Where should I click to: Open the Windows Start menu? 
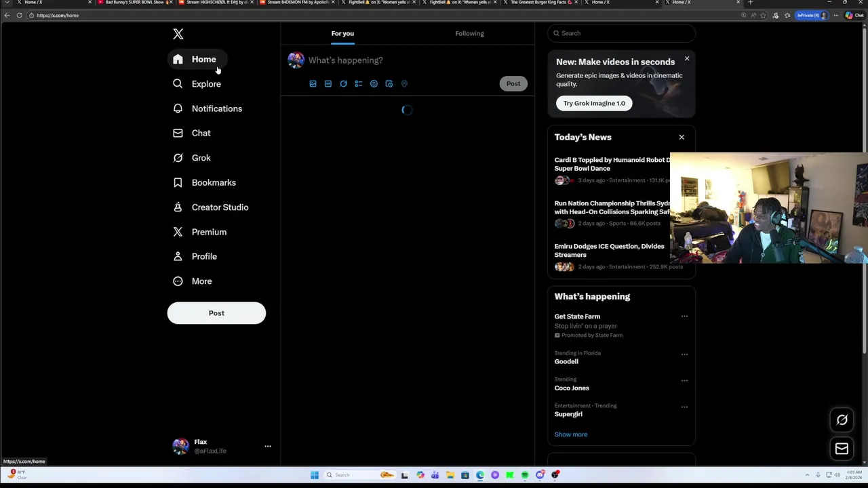[315, 475]
